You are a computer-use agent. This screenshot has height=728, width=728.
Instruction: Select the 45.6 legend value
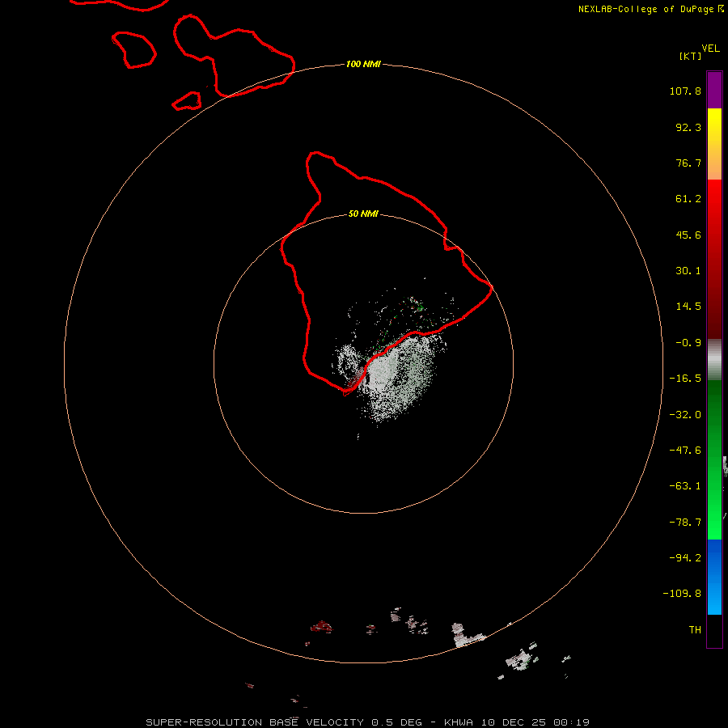pos(688,235)
